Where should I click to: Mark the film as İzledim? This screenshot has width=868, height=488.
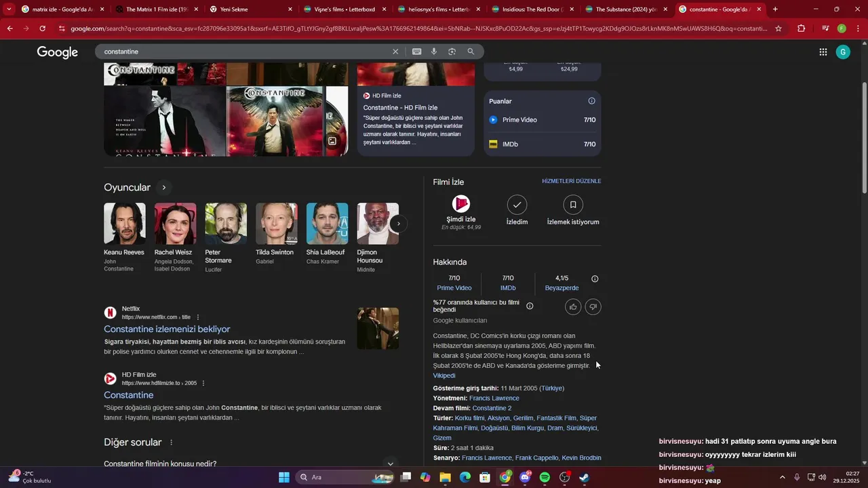click(517, 211)
